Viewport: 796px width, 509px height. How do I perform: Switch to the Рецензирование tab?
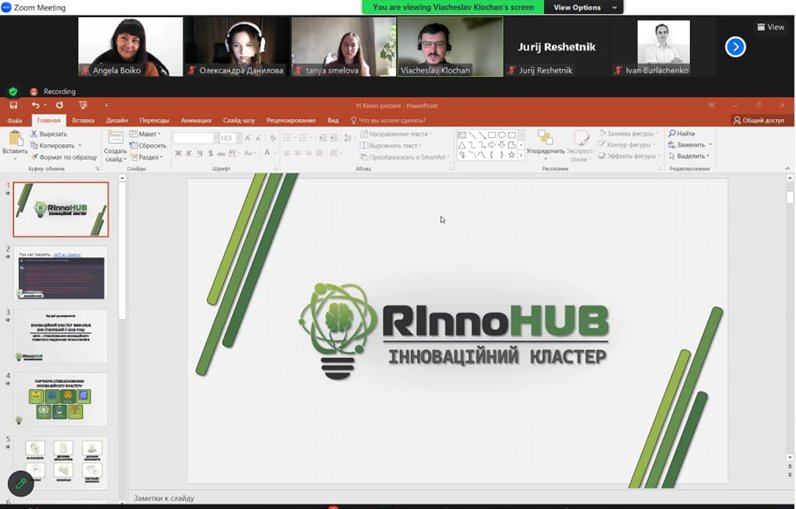[x=291, y=120]
